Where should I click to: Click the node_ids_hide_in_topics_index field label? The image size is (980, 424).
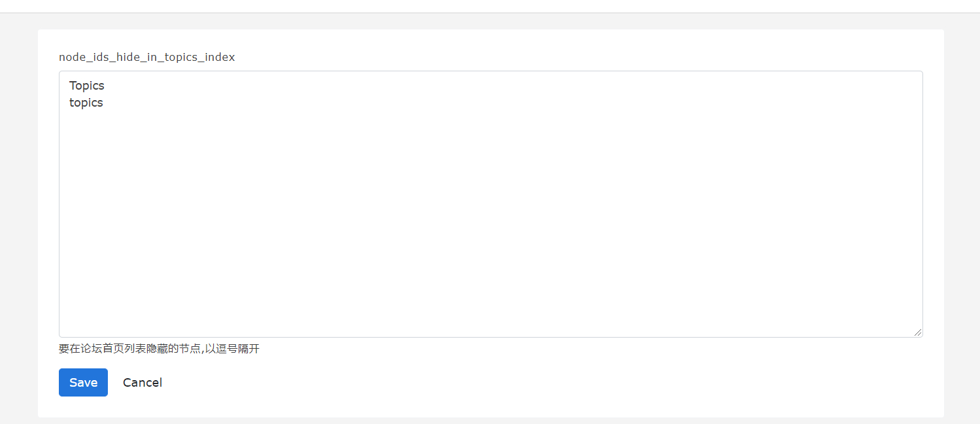pos(147,57)
